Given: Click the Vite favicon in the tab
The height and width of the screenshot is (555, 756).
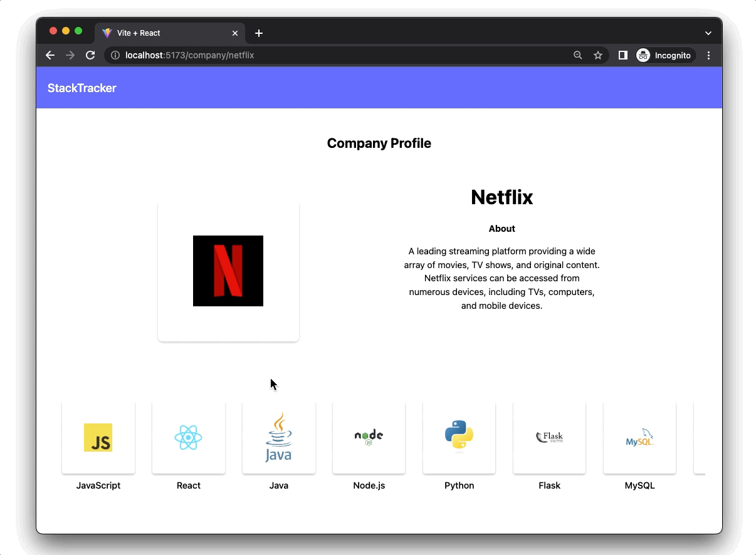Looking at the screenshot, I should [107, 33].
